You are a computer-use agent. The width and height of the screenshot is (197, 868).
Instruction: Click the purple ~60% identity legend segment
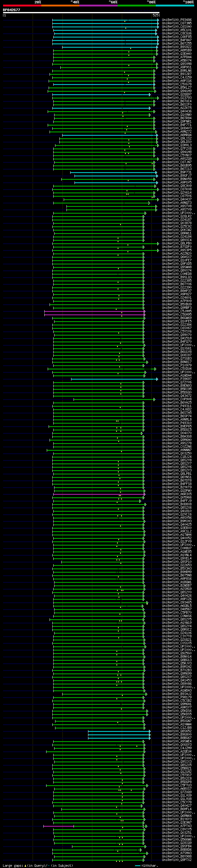[99, 6]
